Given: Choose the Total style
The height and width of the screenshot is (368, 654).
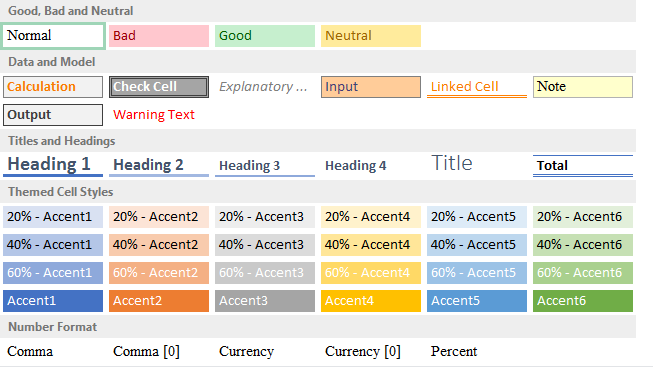Looking at the screenshot, I should [583, 165].
